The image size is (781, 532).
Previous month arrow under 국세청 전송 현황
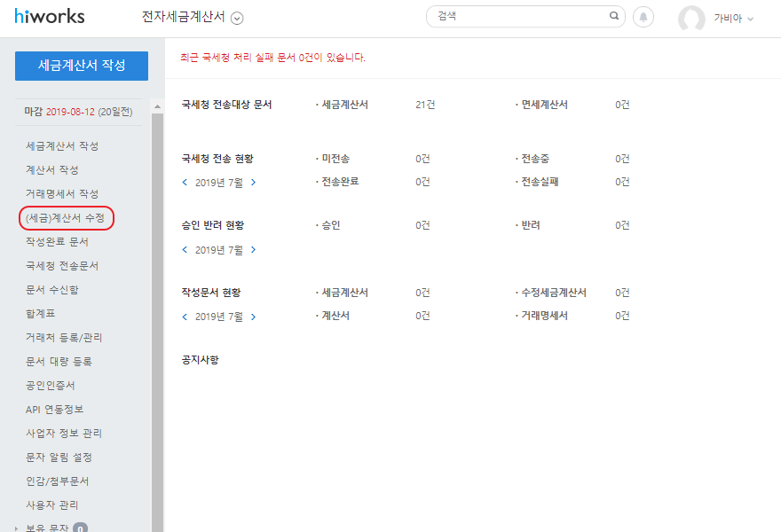(x=185, y=182)
